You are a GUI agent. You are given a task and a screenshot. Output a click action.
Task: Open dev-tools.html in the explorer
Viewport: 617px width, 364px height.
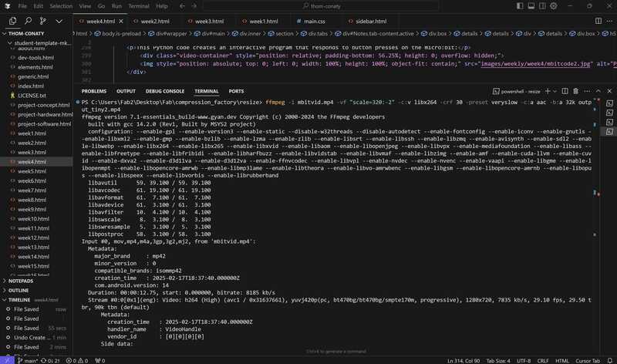coord(35,57)
